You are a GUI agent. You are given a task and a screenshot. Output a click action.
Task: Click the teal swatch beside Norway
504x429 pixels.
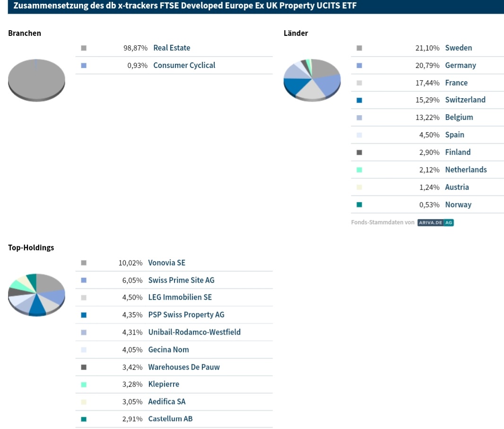[359, 205]
